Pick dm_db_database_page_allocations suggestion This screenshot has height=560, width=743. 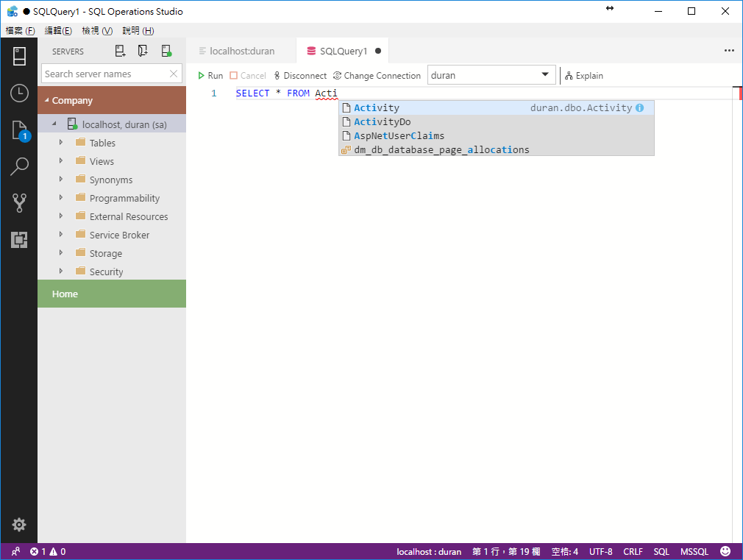[x=496, y=149]
